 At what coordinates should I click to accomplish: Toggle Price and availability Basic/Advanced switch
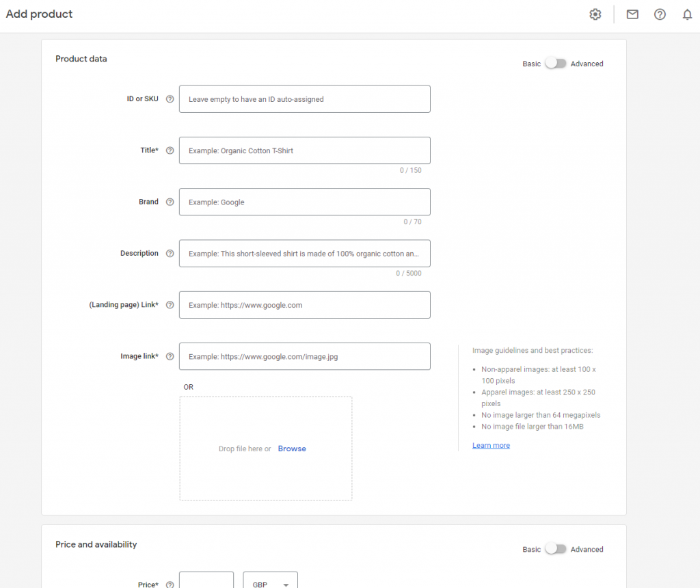[x=556, y=549]
